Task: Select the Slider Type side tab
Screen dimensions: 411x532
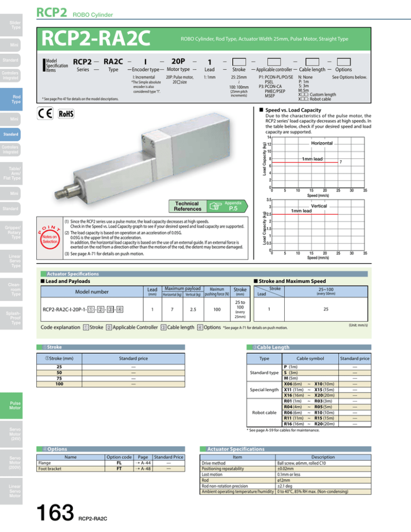Action: click(11, 25)
